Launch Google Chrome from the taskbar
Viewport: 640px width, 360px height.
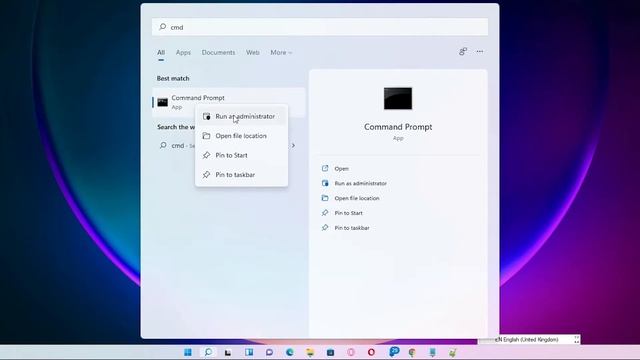coord(412,352)
